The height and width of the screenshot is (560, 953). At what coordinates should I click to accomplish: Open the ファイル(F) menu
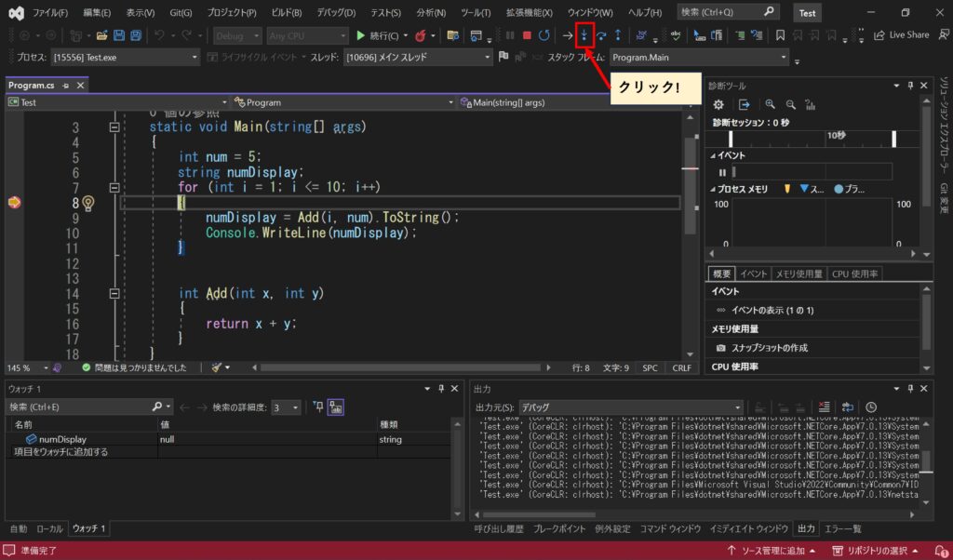coord(50,12)
